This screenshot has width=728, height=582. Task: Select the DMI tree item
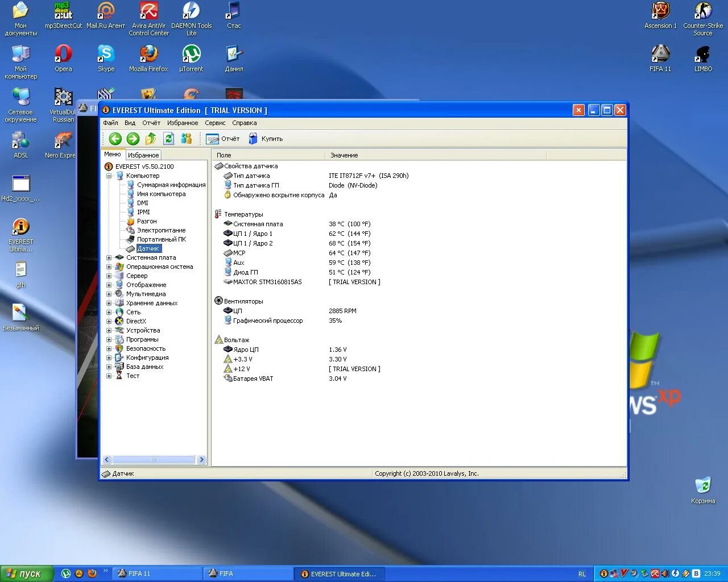tap(142, 203)
